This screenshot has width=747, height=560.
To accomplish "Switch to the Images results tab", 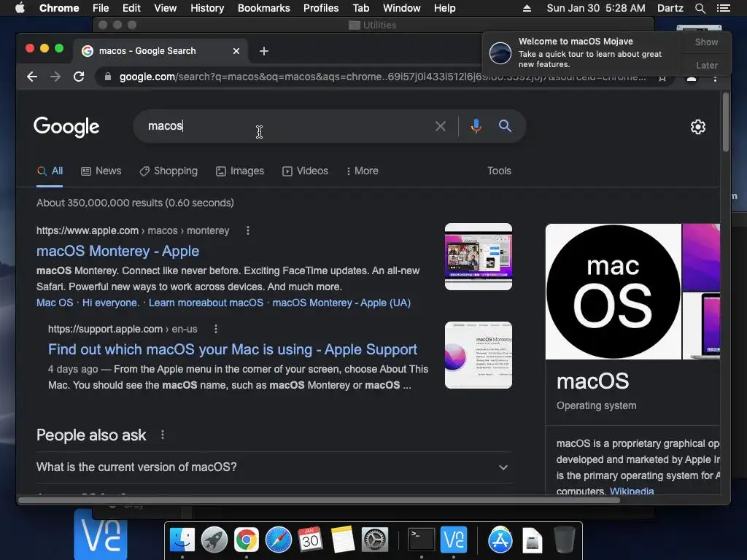I will (x=239, y=171).
